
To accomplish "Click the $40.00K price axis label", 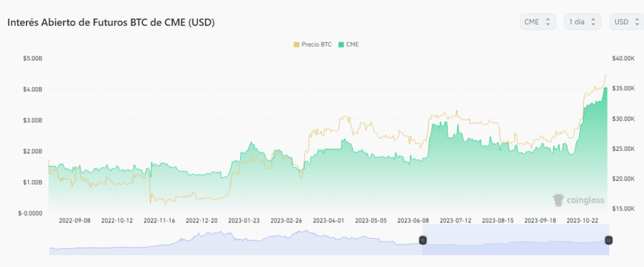I will pyautogui.click(x=623, y=58).
